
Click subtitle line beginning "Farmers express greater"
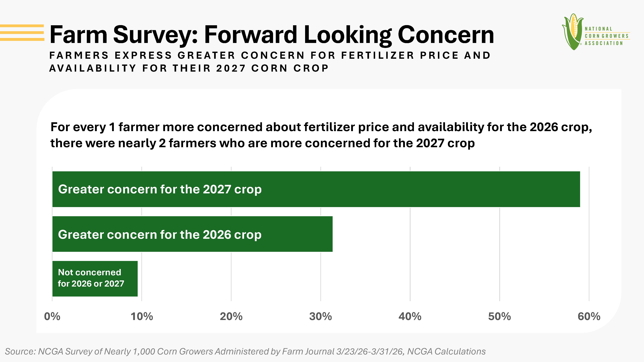pyautogui.click(x=270, y=55)
